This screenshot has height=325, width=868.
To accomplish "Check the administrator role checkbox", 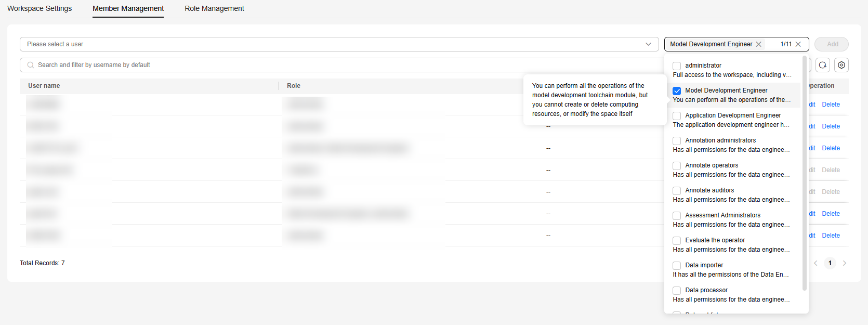I will pos(677,66).
